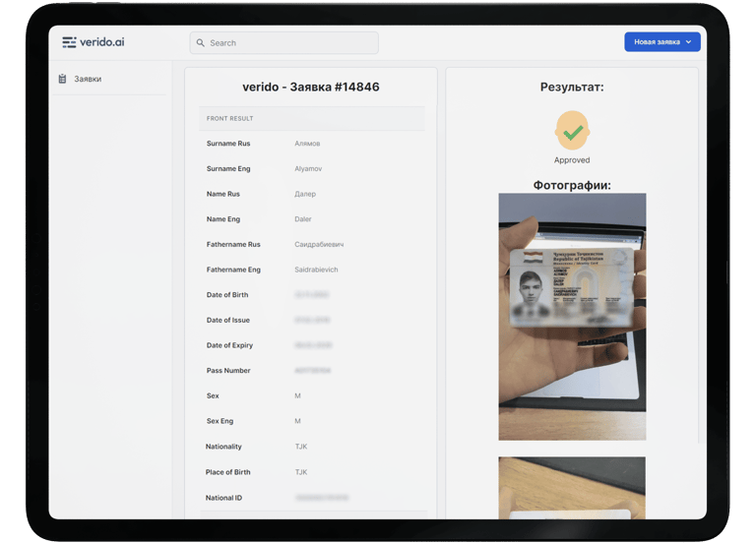Click the Place of Birth label
This screenshot has width=756, height=543.
coord(227,472)
